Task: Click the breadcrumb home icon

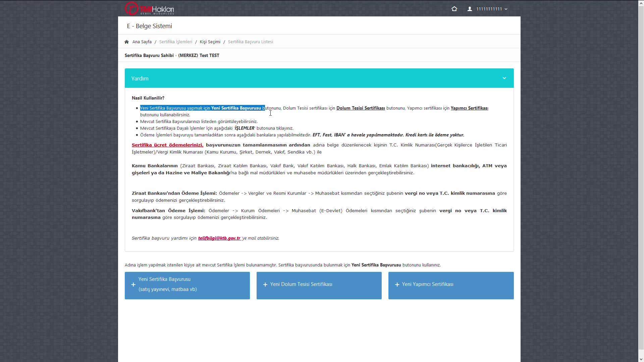Action: pyautogui.click(x=126, y=42)
